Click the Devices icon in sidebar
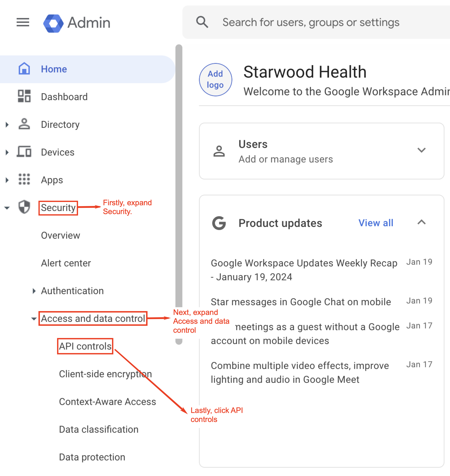The width and height of the screenshot is (450, 476). click(24, 152)
